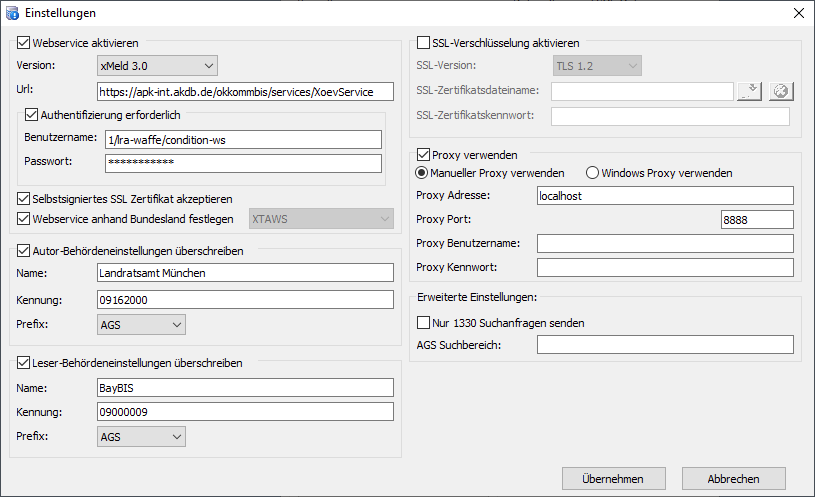Select Manueller Proxy verwenden option
Image resolution: width=815 pixels, height=497 pixels.
pos(423,173)
